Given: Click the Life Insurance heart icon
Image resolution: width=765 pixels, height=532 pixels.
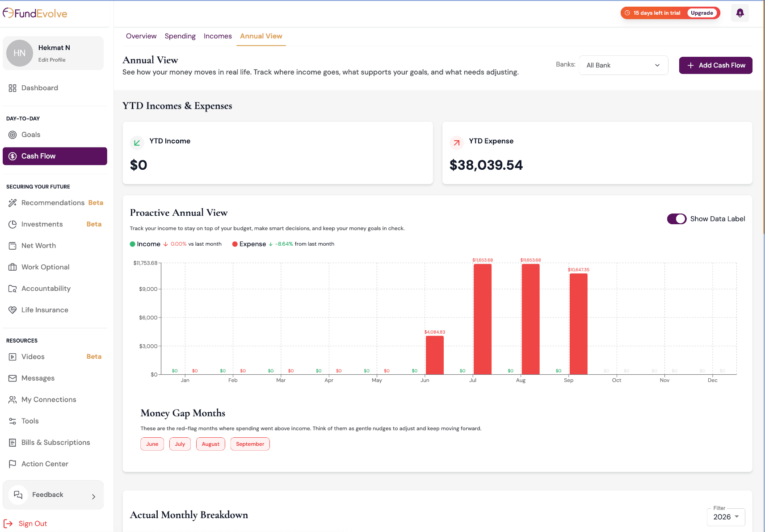Looking at the screenshot, I should pos(13,310).
